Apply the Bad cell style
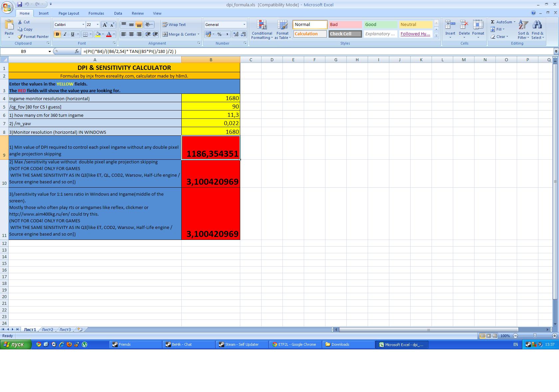 (345, 25)
